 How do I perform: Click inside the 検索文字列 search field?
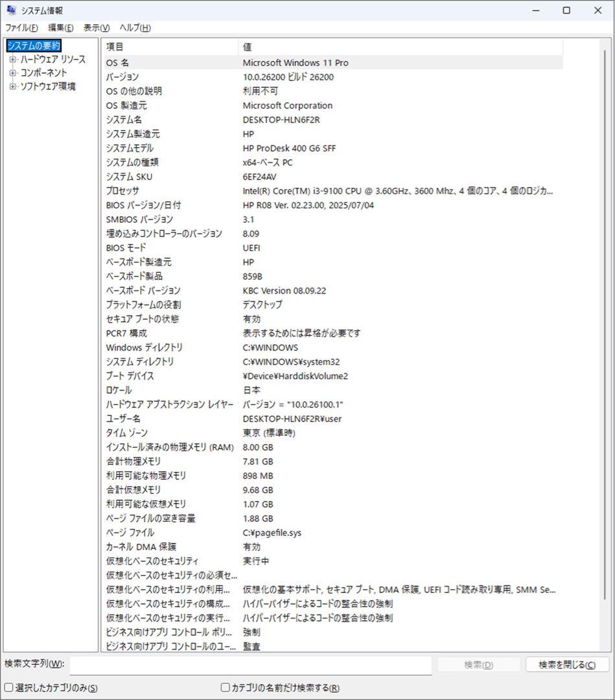[x=253, y=664]
